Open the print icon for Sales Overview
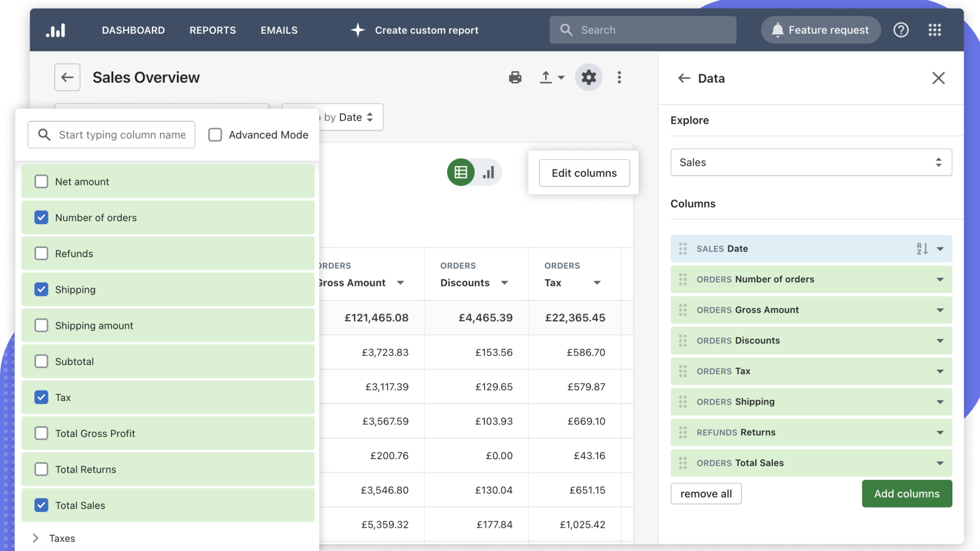 [515, 77]
